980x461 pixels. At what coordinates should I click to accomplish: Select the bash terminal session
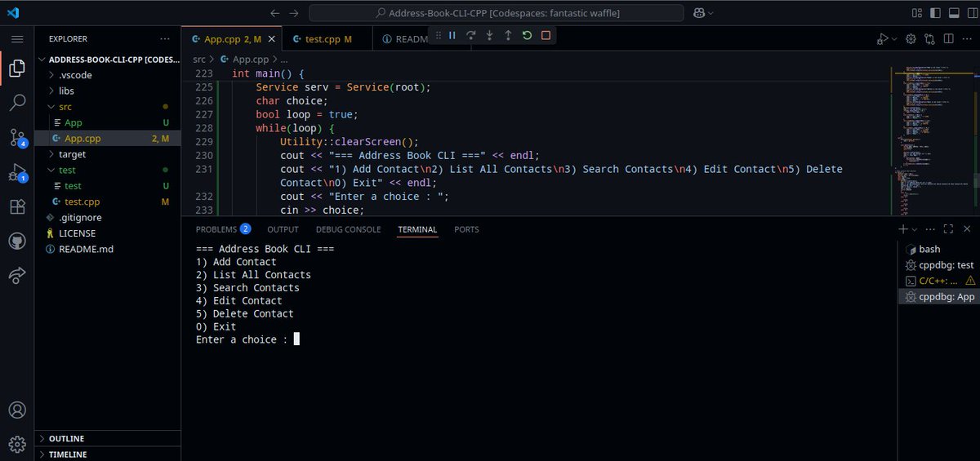(939, 249)
